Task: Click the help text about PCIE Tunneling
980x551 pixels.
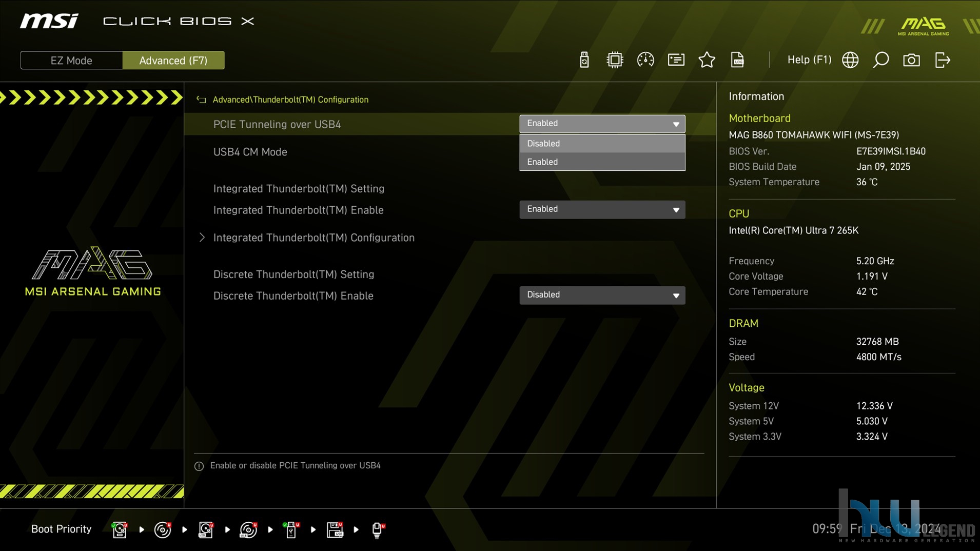Action: [295, 466]
